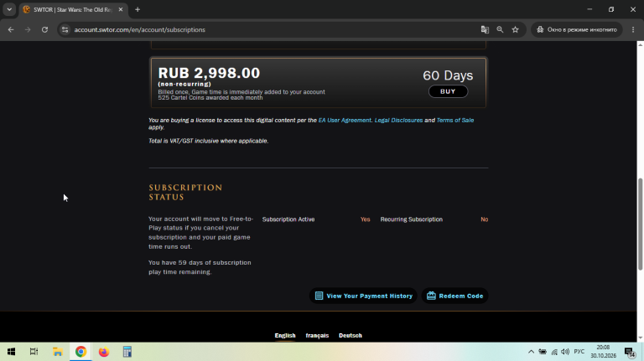Viewport: 644px width, 361px height.
Task: Click the Subscription Active Yes value
Action: (365, 219)
